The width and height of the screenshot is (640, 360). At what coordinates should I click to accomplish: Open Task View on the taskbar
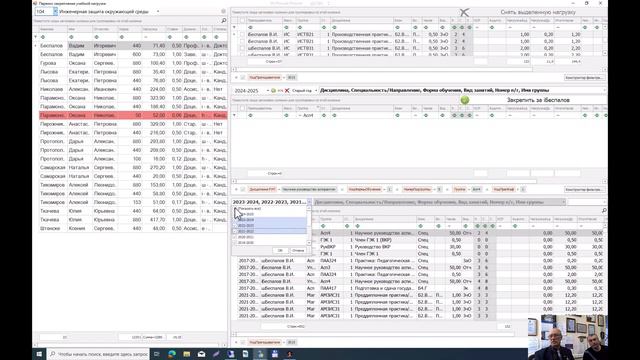(x=157, y=354)
